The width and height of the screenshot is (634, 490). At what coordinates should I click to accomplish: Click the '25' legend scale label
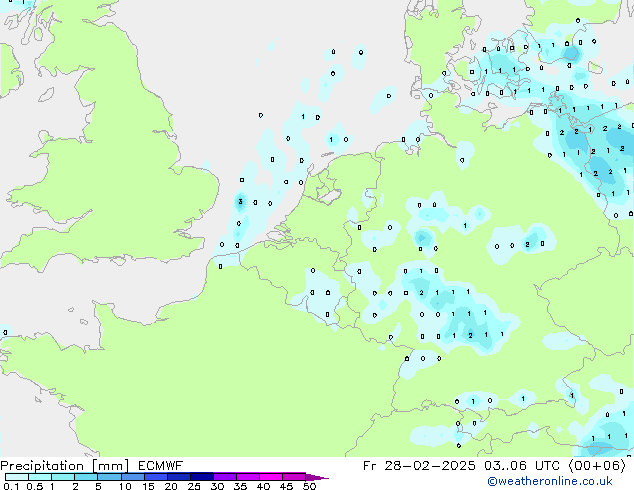pyautogui.click(x=194, y=486)
